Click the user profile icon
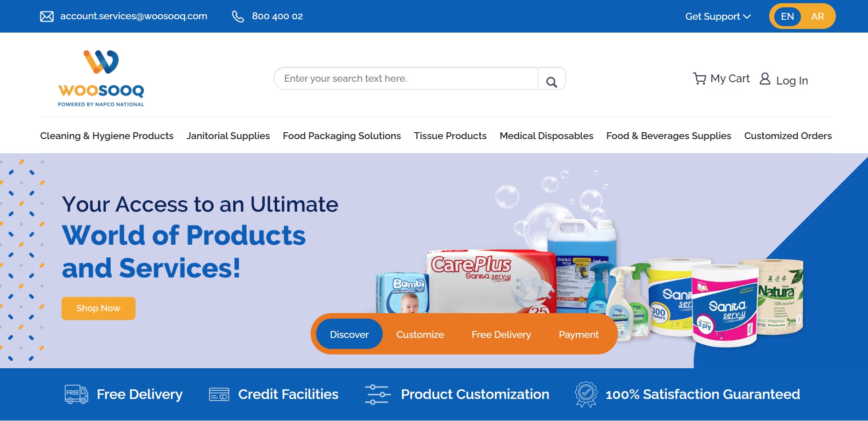The height and width of the screenshot is (421, 868). coord(765,79)
